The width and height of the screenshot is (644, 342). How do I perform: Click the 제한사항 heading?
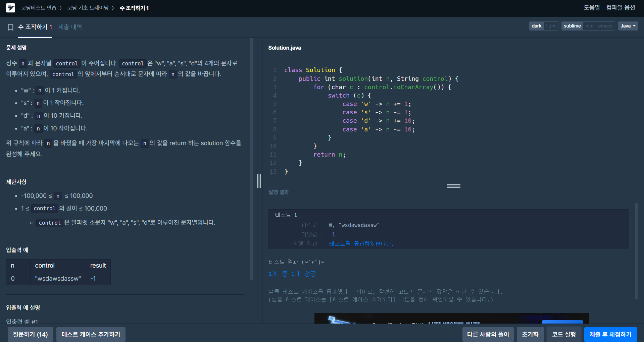(x=16, y=182)
